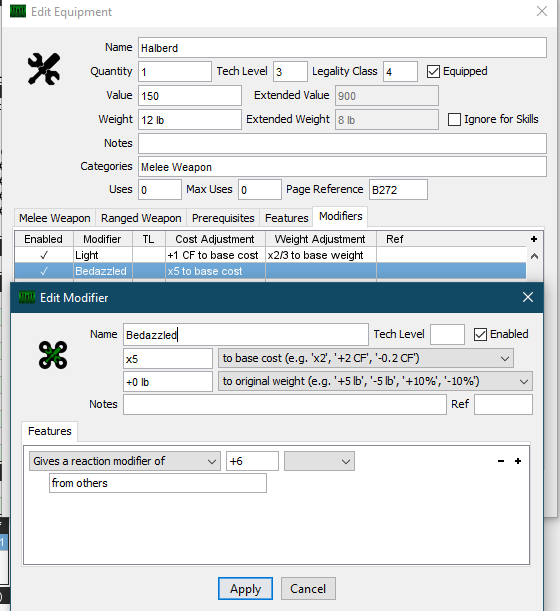Image resolution: width=560 pixels, height=611 pixels.
Task: Click the Edit Equipment title bar app icon
Action: [x=18, y=12]
